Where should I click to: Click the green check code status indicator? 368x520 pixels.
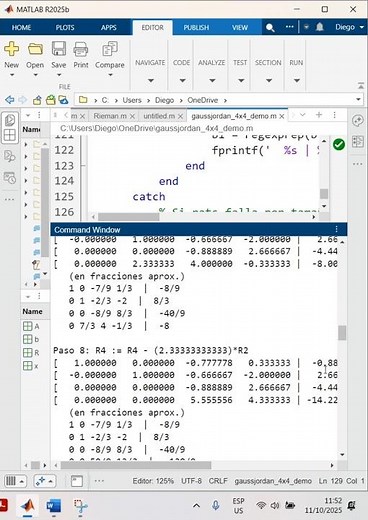point(339,144)
